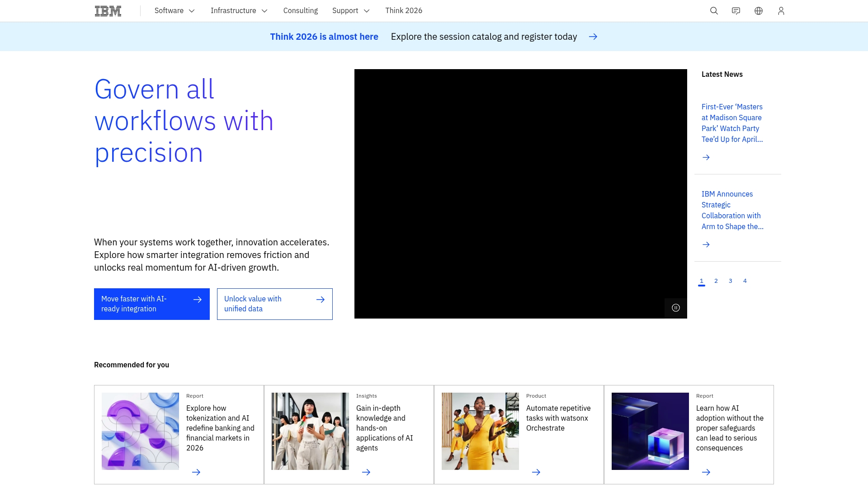Viewport: 868px width, 488px height.
Task: Click arrow icon on AI agents insights card
Action: pos(366,472)
